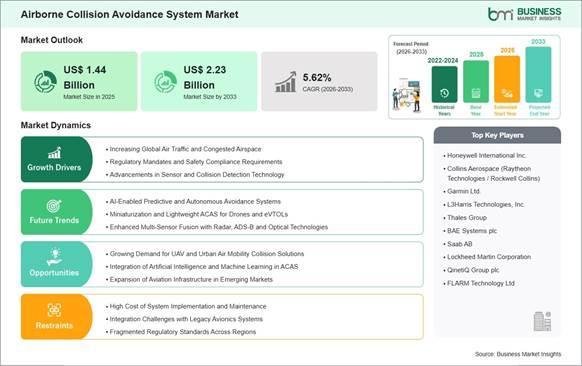
Task: Click the 5.62% CAGR card
Action: 319,82
